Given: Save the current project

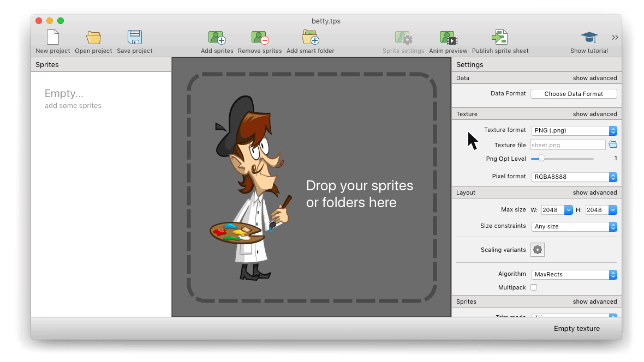Looking at the screenshot, I should (x=134, y=37).
